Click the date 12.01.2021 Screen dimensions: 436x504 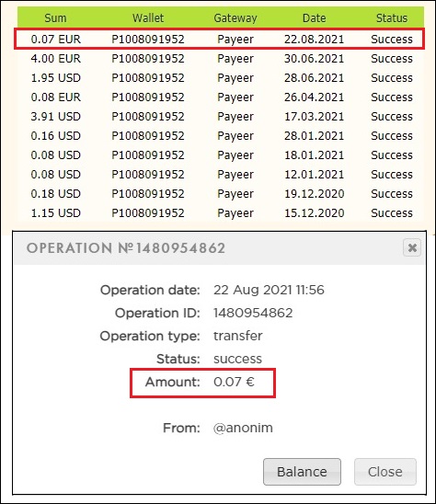pyautogui.click(x=315, y=174)
